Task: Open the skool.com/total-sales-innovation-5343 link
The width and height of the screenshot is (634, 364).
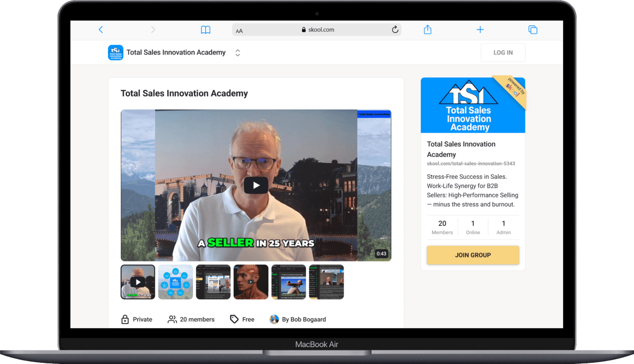Action: click(471, 163)
